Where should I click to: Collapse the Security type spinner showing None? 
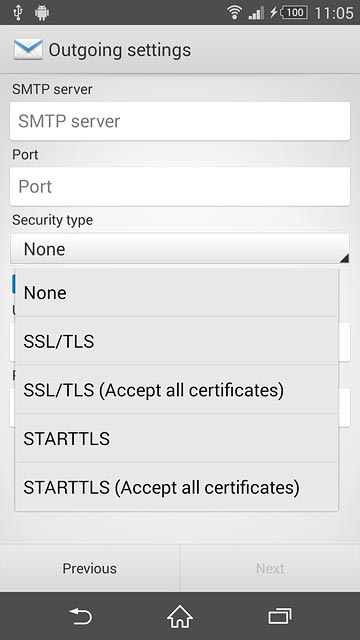180,249
